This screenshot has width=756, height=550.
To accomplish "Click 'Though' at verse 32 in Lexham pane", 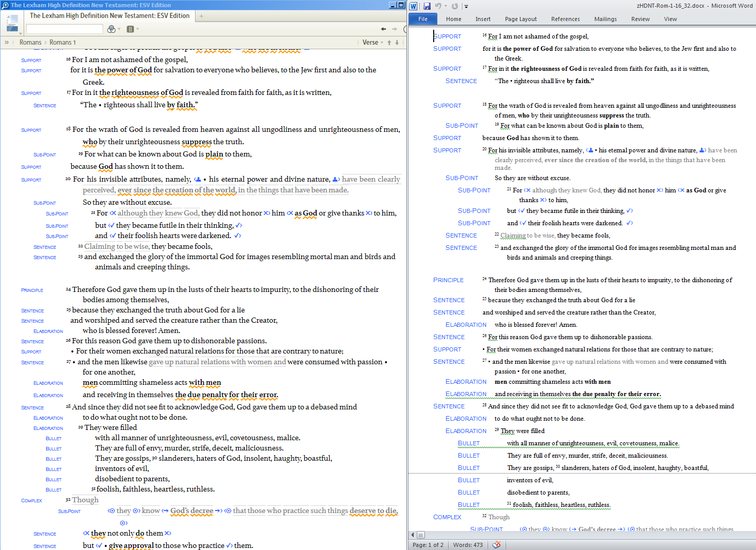I will pos(85,500).
